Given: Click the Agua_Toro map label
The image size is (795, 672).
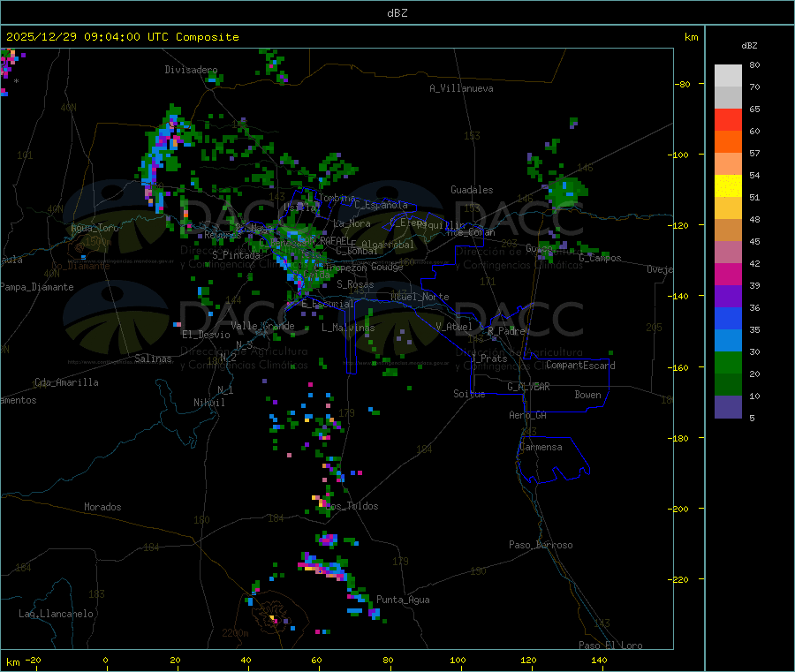Looking at the screenshot, I should tap(95, 228).
